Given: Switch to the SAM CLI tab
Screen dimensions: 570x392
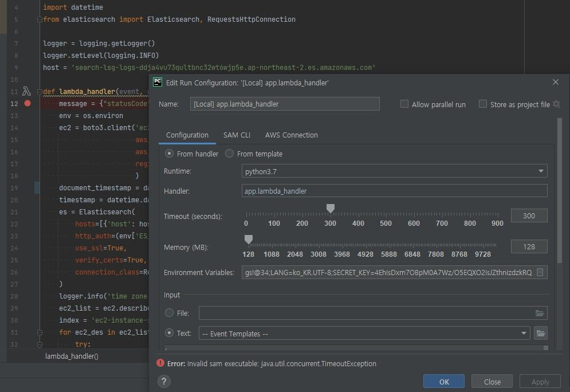Looking at the screenshot, I should pyautogui.click(x=237, y=135).
